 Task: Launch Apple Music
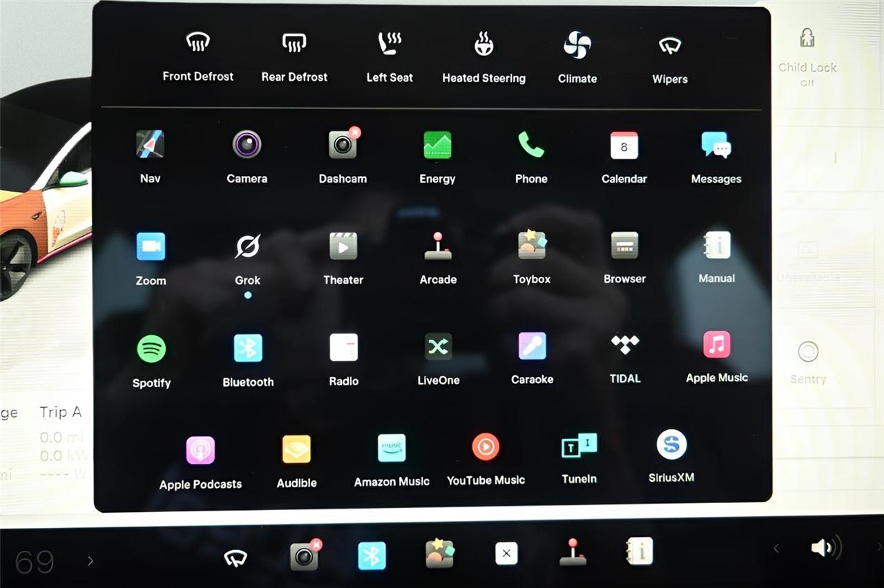[x=717, y=344]
